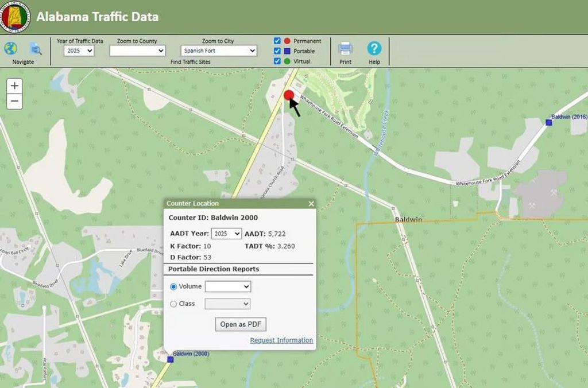
Task: Select the Volume radio button
Action: tap(173, 287)
